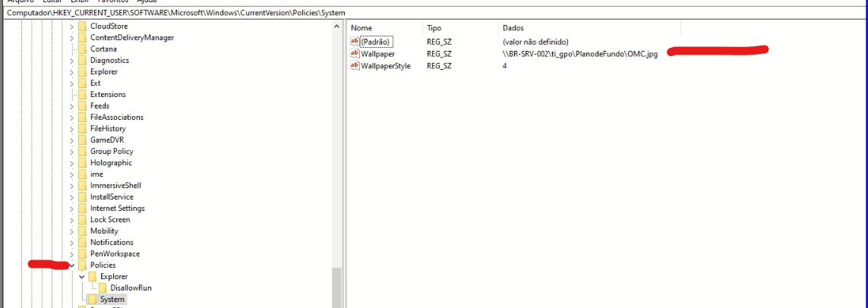Select the FileAssociations key
Screen dimensions: 868x308
(x=117, y=118)
